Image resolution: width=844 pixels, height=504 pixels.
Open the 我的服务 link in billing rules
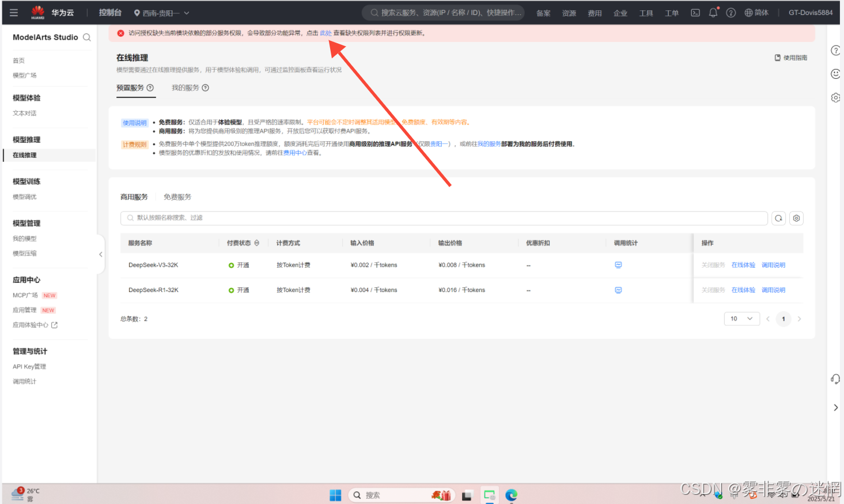[x=489, y=144]
